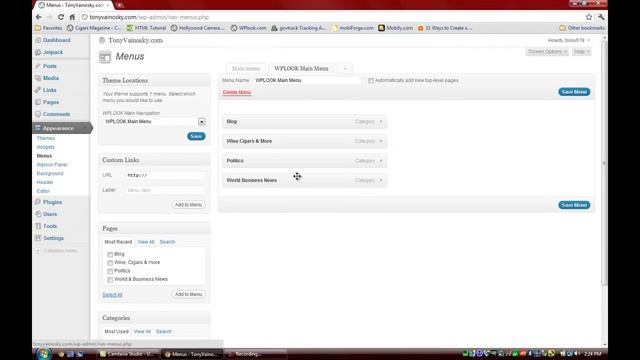Switch Pages box to View All tab

point(146,242)
